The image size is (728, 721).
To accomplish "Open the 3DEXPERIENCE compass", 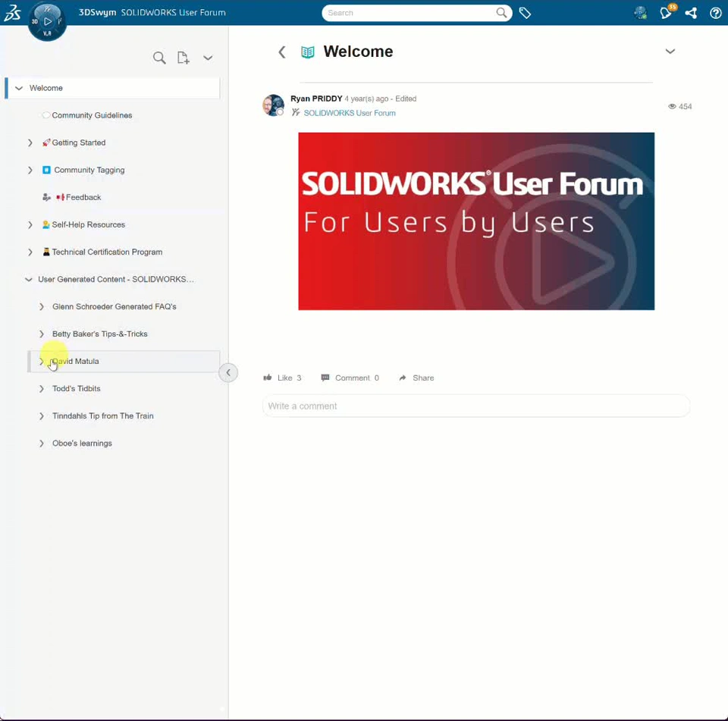I will coord(47,21).
